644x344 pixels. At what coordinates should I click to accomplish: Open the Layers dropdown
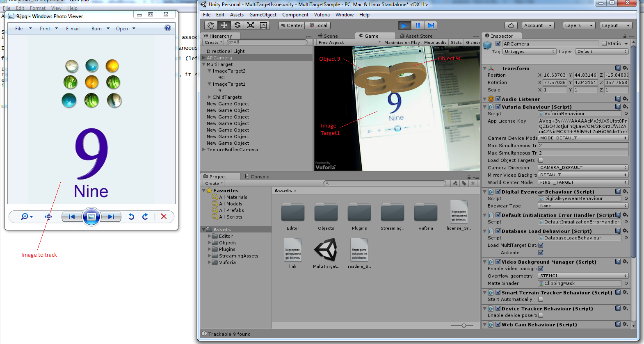(x=579, y=25)
